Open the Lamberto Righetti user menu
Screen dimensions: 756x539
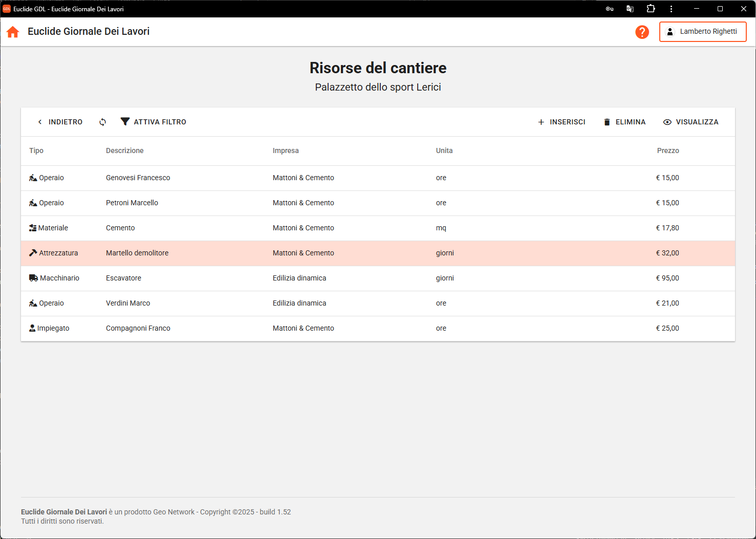[x=703, y=32]
